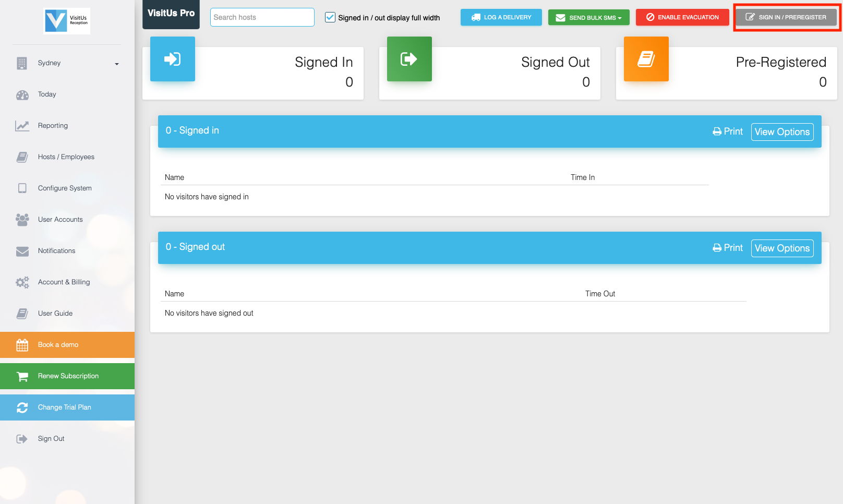This screenshot has width=843, height=504.
Task: Click the Sign Out arrow icon
Action: 22,439
